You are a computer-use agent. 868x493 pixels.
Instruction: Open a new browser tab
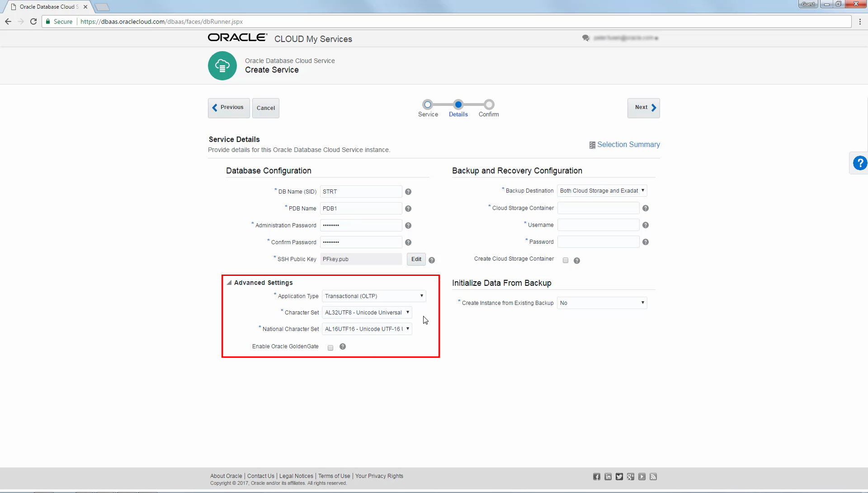tap(102, 7)
